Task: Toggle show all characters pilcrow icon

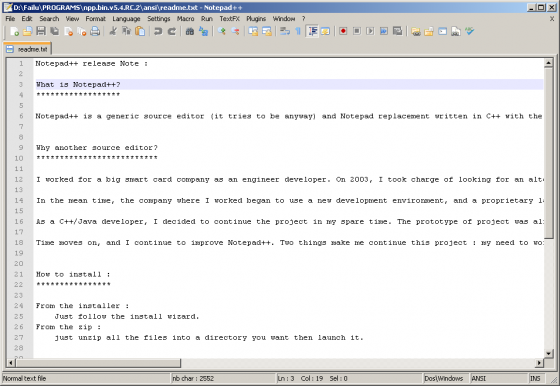Action: (298, 31)
